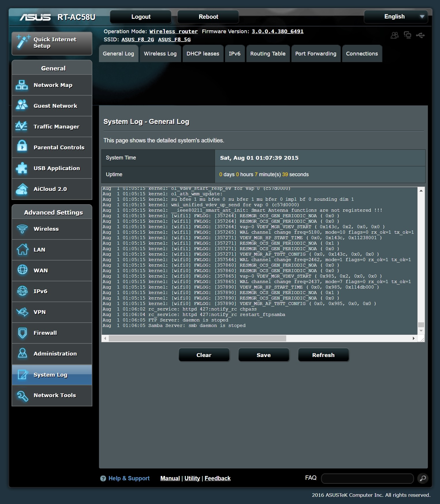
Task: Click the Administration user icon
Action: (22, 354)
